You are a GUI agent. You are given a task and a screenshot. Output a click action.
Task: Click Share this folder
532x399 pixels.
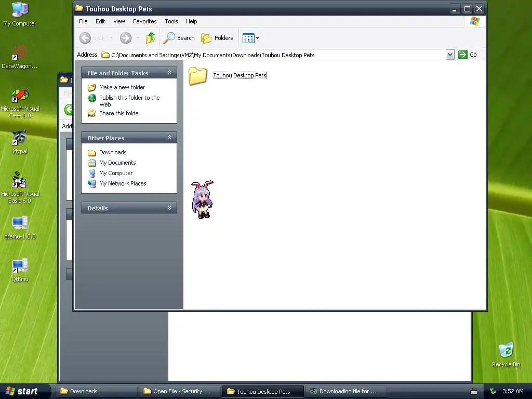click(120, 113)
